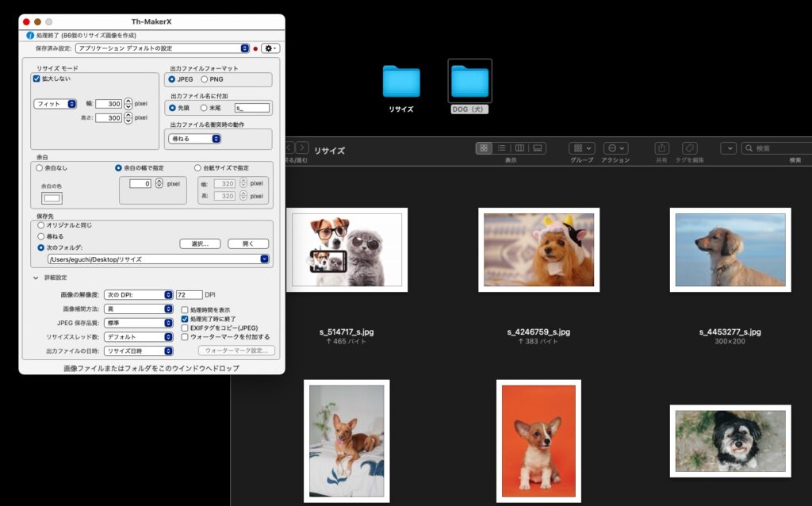Switch Finder to column view
Screen dimensions: 812x506
519,148
